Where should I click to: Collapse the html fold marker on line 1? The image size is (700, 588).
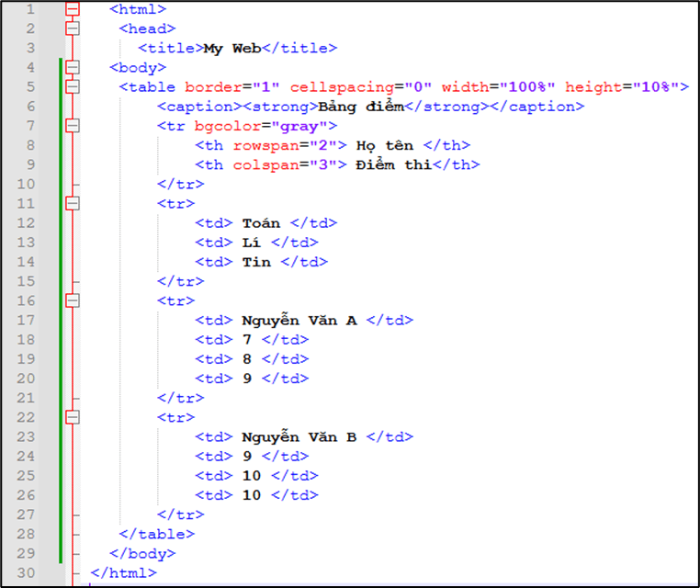pos(73,9)
